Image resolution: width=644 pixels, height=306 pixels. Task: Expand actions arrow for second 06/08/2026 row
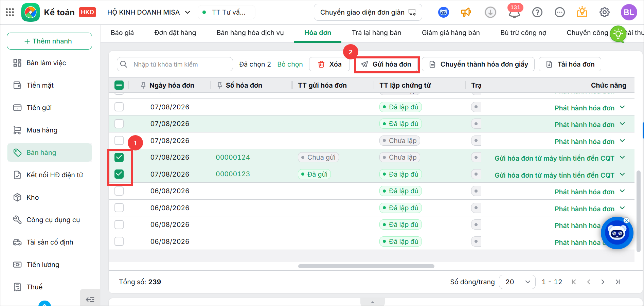[x=622, y=208]
